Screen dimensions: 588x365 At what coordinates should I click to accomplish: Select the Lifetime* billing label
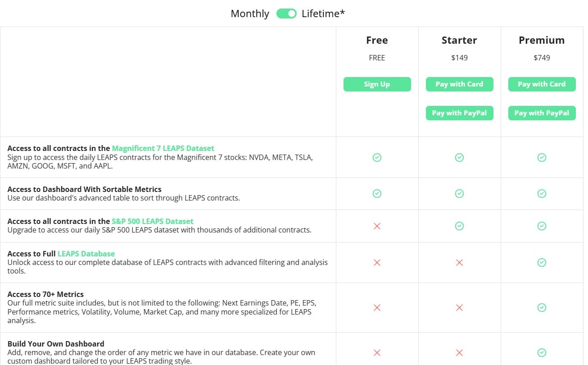click(322, 14)
